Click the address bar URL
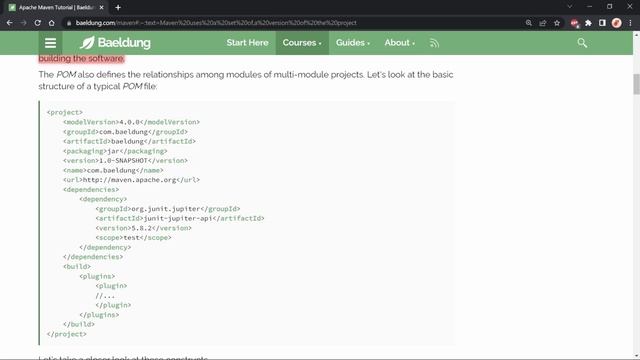640x360 pixels. point(216,23)
